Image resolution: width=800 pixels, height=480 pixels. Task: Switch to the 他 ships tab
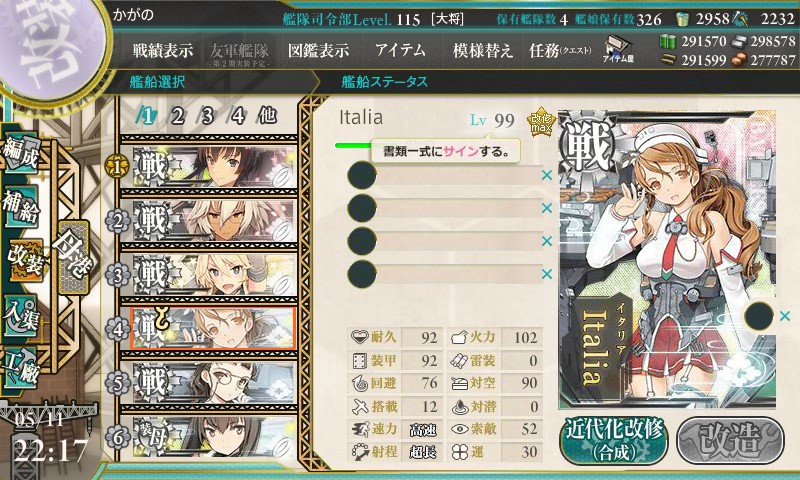267,116
